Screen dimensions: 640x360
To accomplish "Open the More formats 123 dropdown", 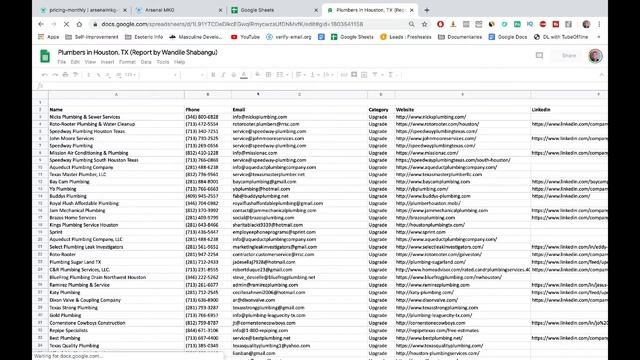I will (x=130, y=75).
